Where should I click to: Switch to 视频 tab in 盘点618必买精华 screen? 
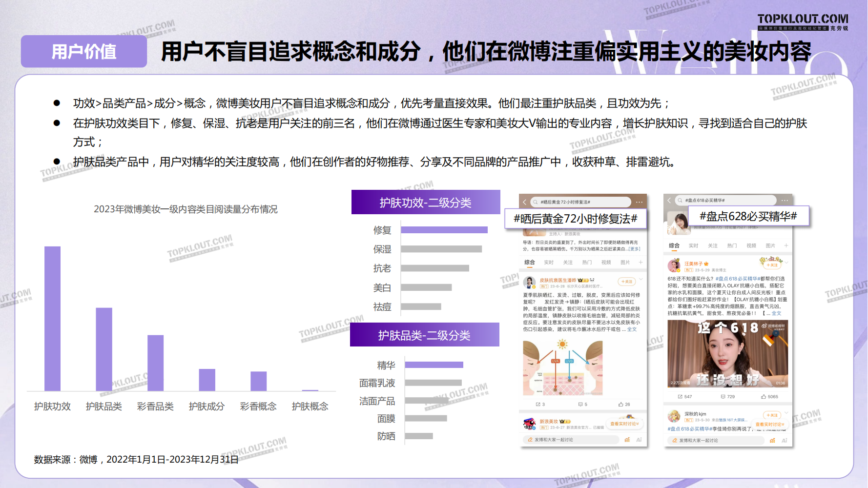(751, 245)
